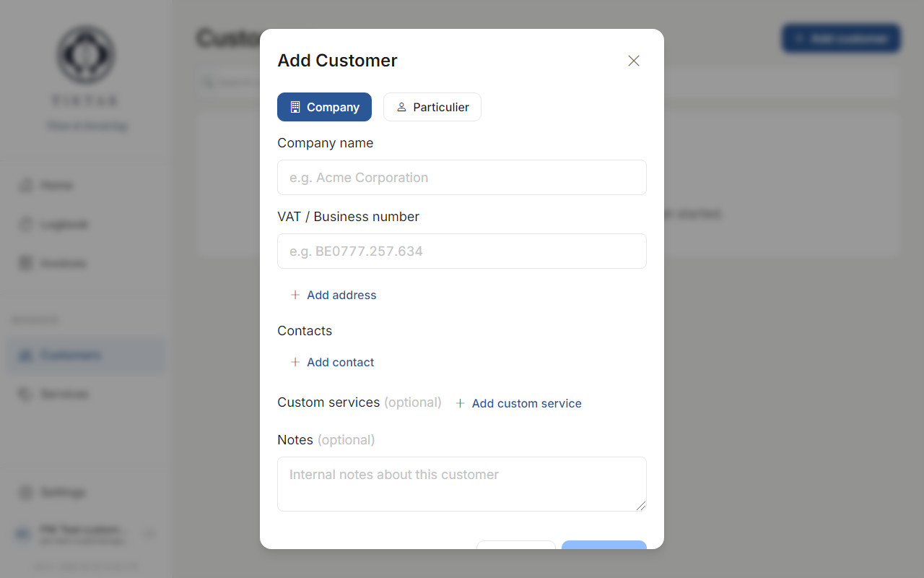Click the Add address link
The image size is (924, 578).
333,295
